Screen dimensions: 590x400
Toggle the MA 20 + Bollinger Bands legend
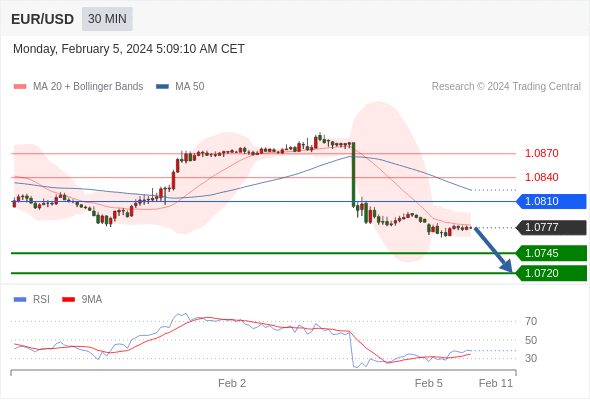click(78, 87)
